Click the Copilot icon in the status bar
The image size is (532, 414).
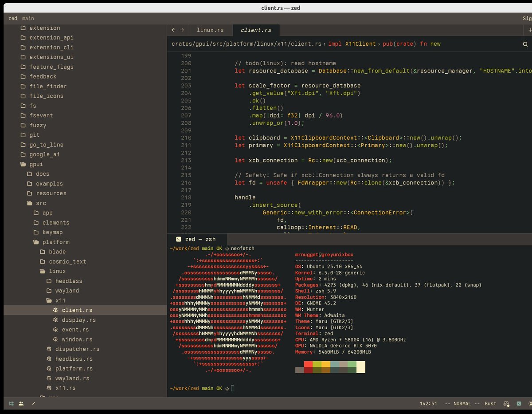pos(506,404)
